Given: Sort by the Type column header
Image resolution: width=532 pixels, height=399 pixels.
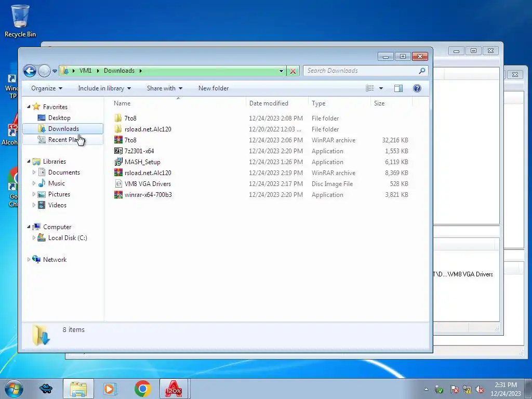Looking at the screenshot, I should (x=339, y=103).
